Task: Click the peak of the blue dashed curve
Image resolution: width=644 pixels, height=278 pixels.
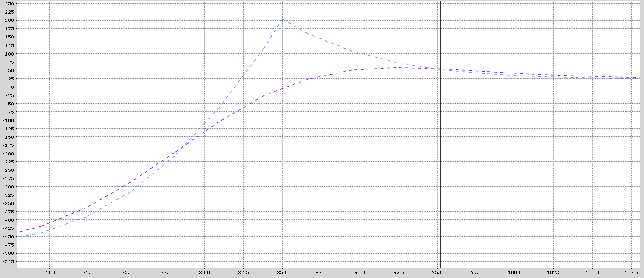Action: click(282, 19)
